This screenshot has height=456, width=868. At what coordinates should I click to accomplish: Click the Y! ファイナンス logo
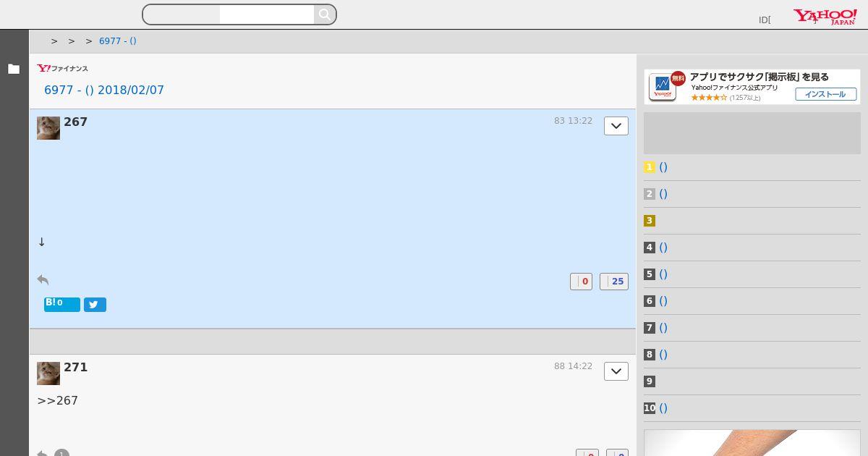[63, 69]
